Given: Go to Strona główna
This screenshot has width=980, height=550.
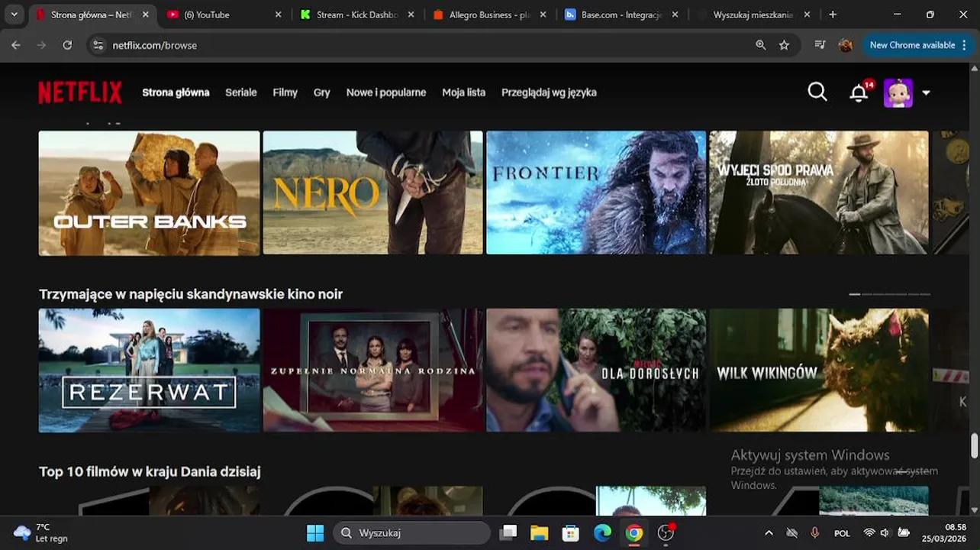Looking at the screenshot, I should 176,92.
